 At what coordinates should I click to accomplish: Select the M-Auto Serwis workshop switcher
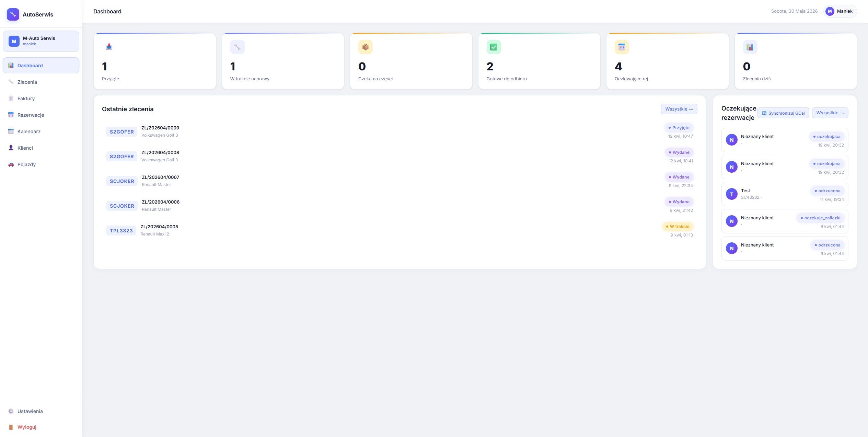41,41
